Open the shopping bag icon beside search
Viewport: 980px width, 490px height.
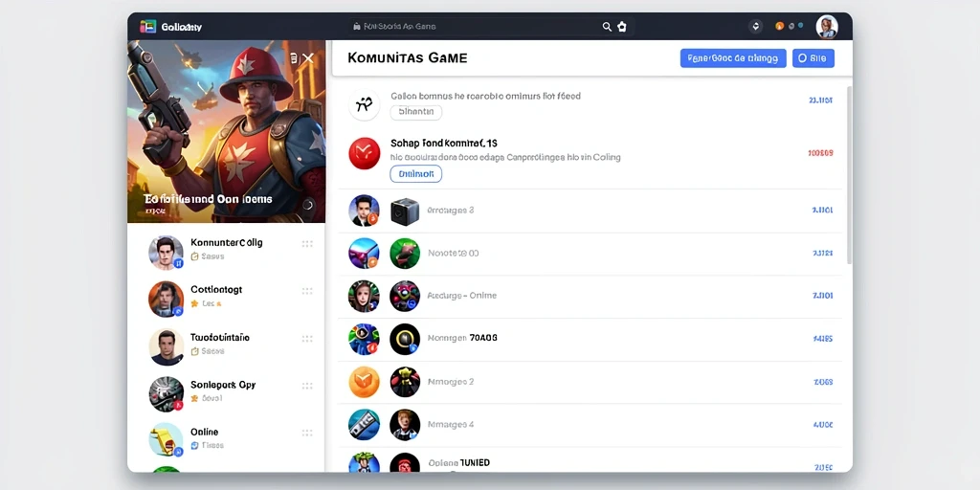[622, 27]
